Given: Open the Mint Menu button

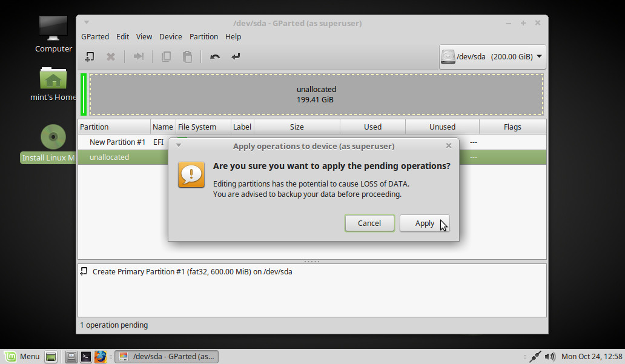Looking at the screenshot, I should pyautogui.click(x=22, y=357).
